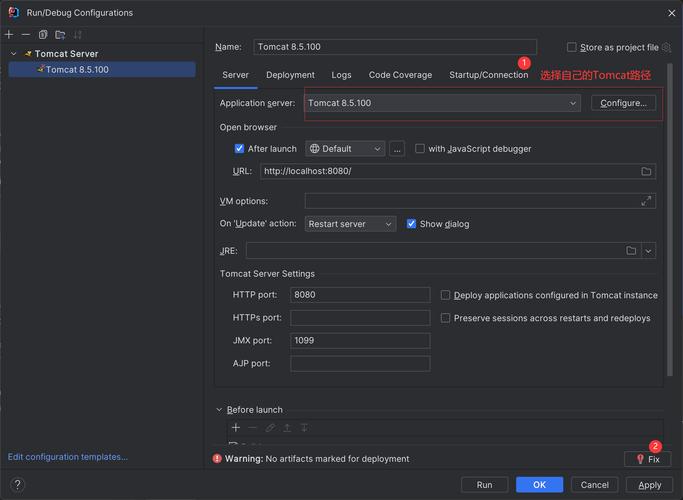The image size is (683, 500).
Task: Click the JMX port field
Action: 360,341
